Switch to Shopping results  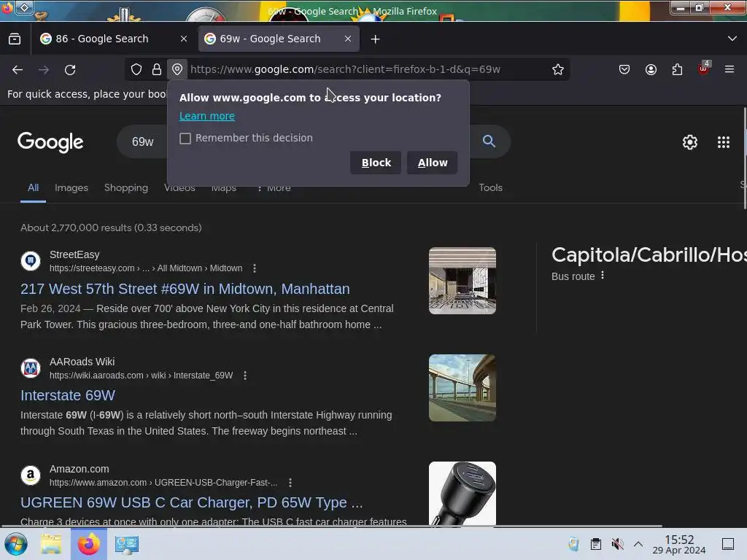pos(126,187)
